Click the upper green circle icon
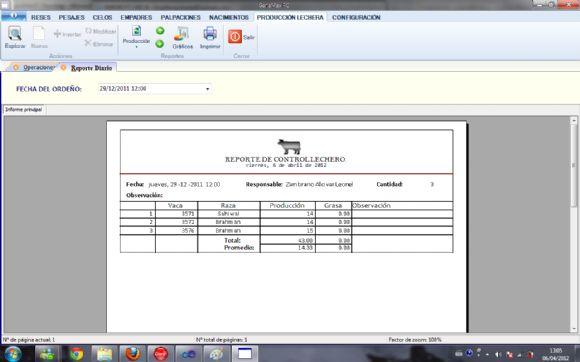 [160, 31]
